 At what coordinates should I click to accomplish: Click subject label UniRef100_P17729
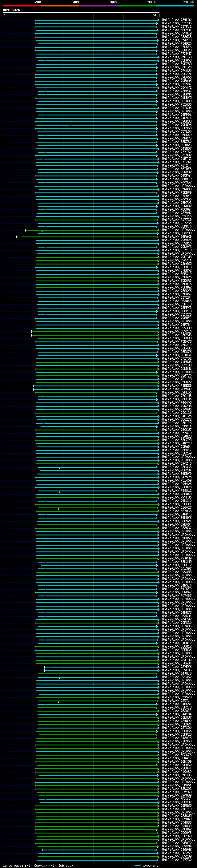(x=177, y=220)
